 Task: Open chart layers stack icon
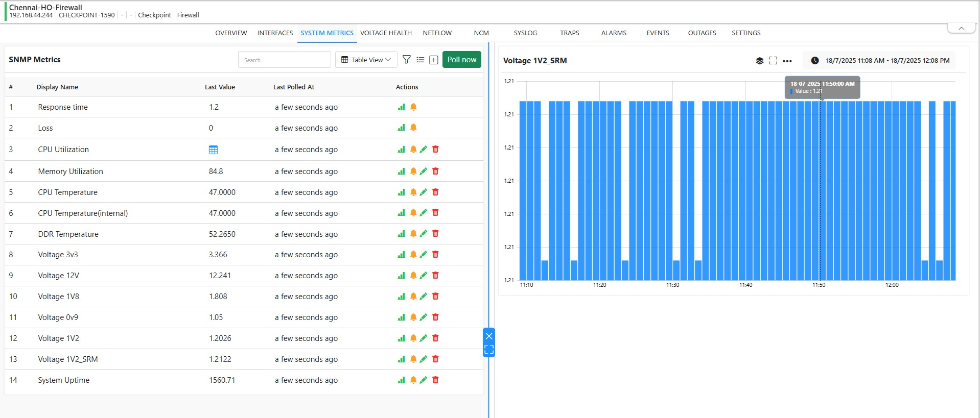[759, 61]
